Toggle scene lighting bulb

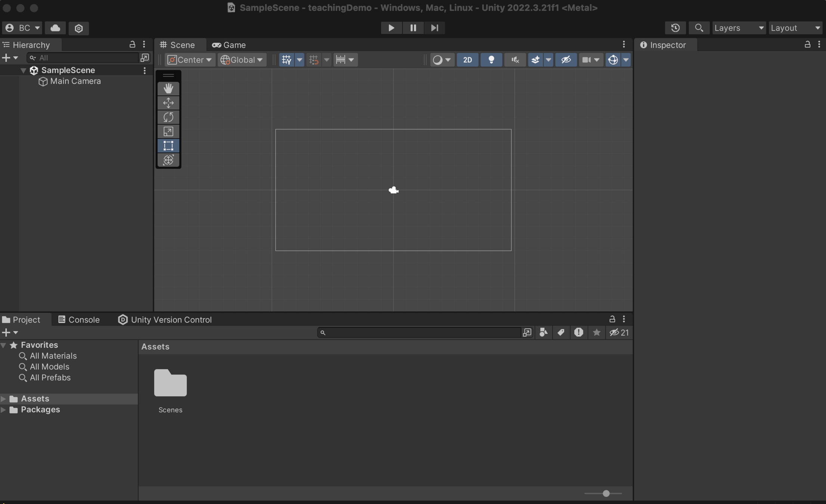pos(491,60)
